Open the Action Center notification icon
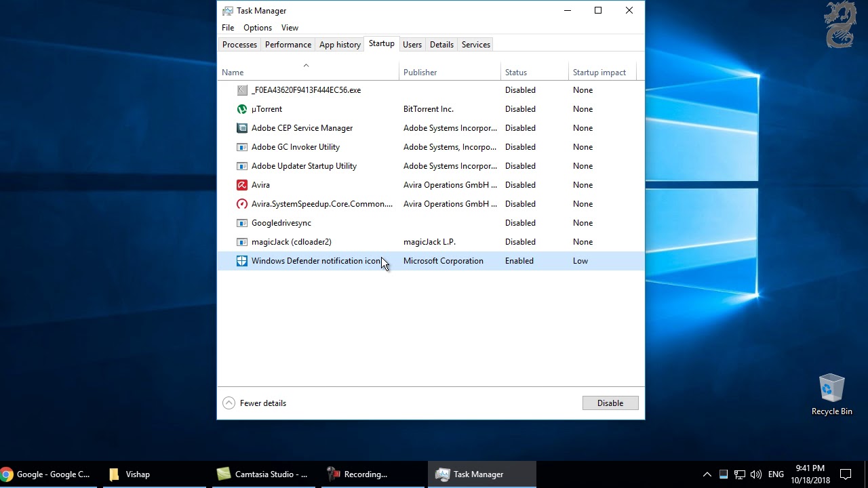Image resolution: width=868 pixels, height=488 pixels. tap(846, 474)
